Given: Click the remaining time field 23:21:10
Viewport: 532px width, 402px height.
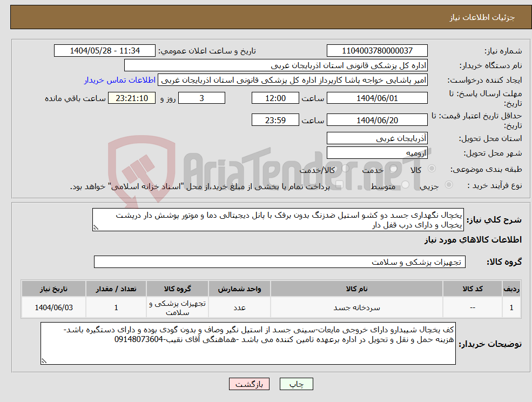Looking at the screenshot, I should point(132,98).
